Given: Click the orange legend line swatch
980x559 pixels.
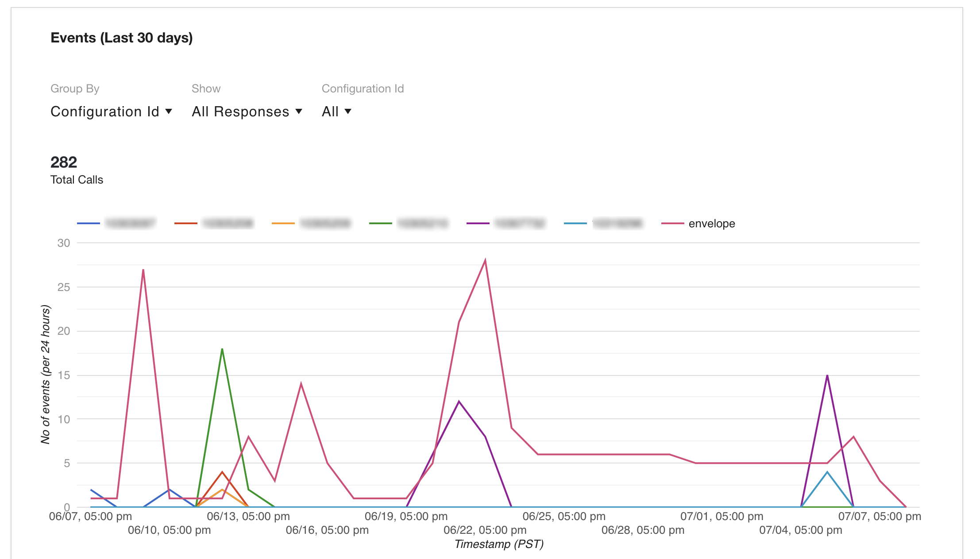Looking at the screenshot, I should [283, 223].
